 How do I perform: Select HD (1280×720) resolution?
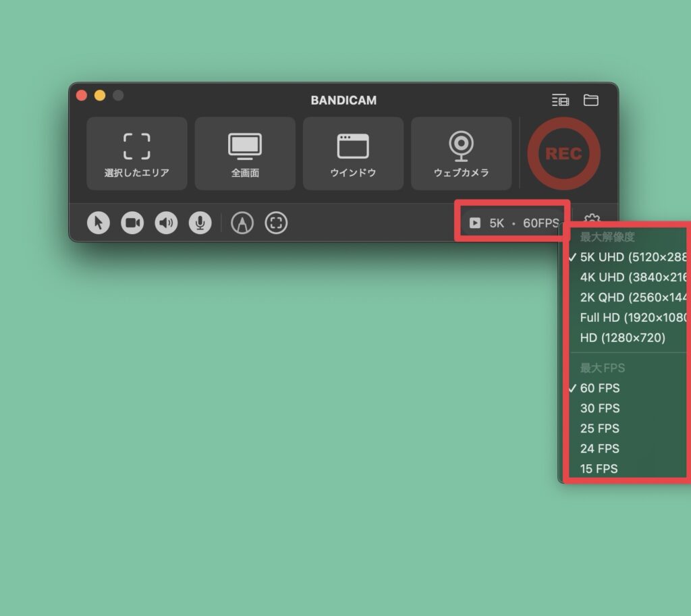[x=622, y=337]
